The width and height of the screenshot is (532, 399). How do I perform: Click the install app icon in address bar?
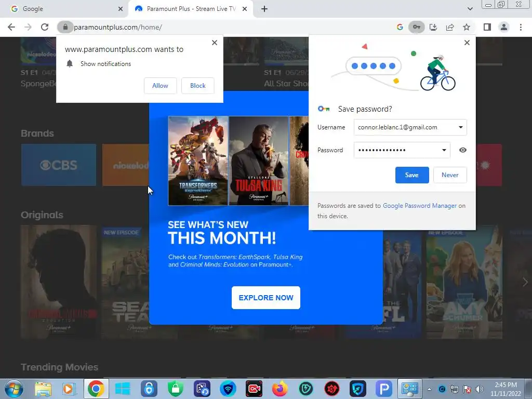point(433,27)
